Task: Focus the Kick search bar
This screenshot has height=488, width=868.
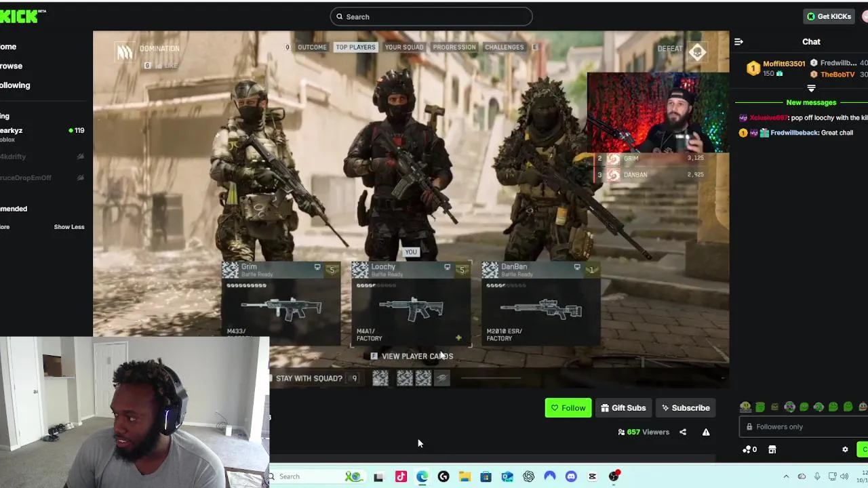Action: click(431, 16)
